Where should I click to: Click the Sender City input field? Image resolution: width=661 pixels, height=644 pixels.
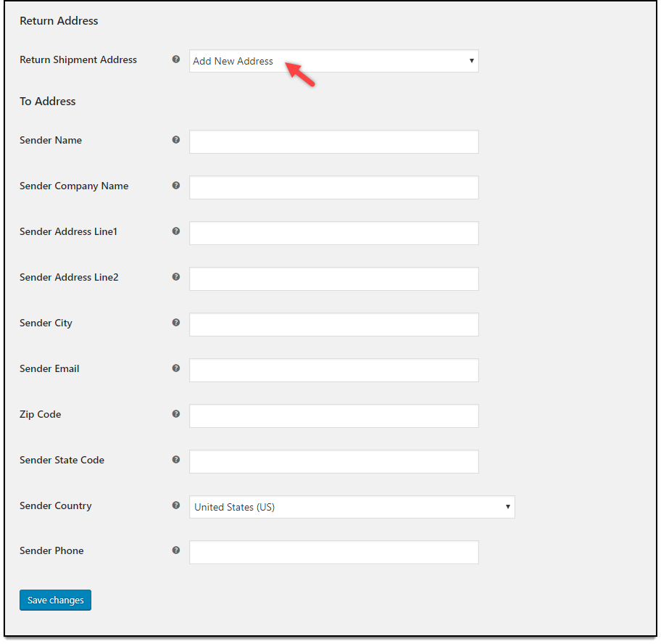(x=333, y=324)
